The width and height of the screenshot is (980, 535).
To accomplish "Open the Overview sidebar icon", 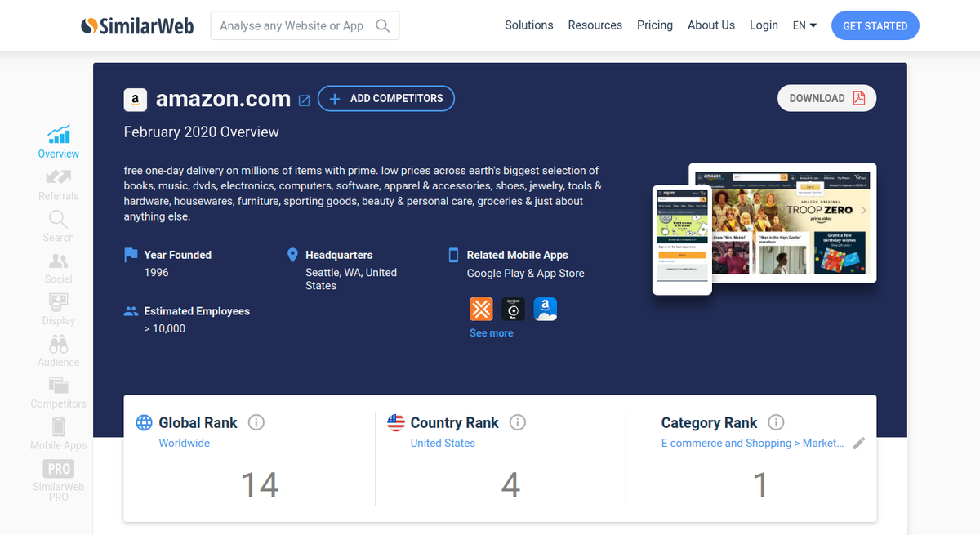I will pos(59,134).
